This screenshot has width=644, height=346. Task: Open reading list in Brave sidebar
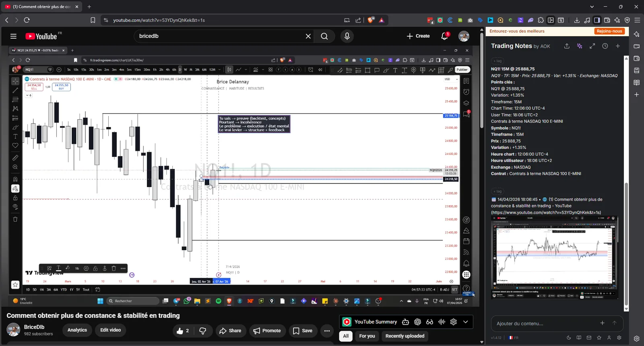click(x=636, y=82)
